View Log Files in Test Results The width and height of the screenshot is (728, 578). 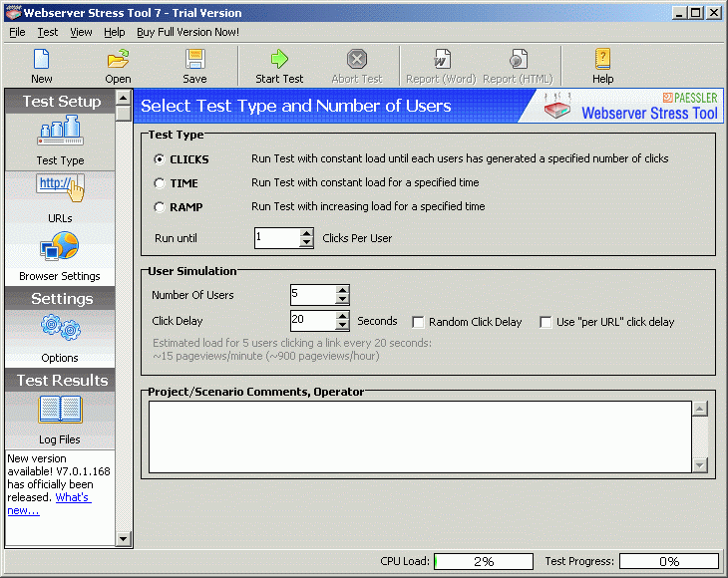pyautogui.click(x=60, y=416)
